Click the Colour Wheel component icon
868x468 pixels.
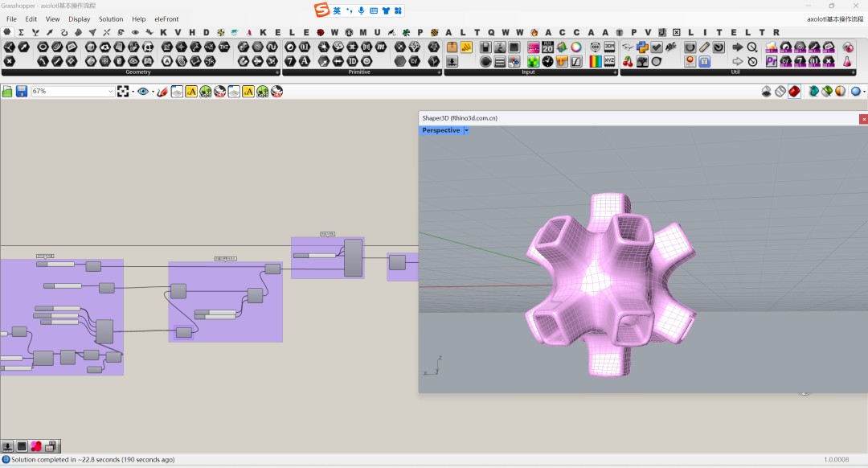(576, 47)
